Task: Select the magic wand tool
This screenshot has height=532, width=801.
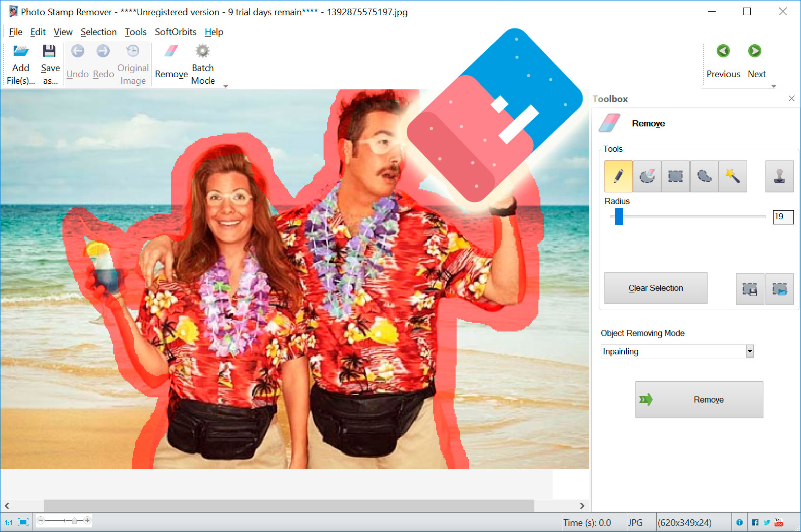Action: pos(732,176)
